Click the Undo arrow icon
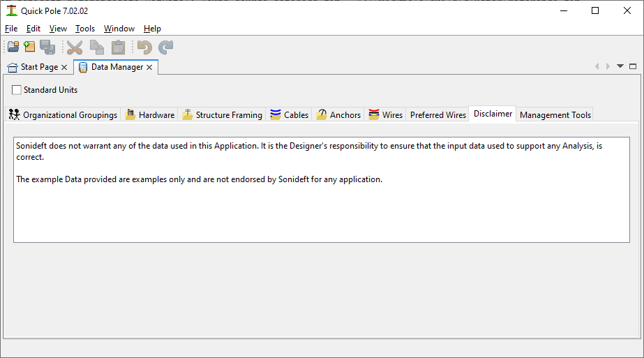This screenshot has width=644, height=358. (144, 47)
